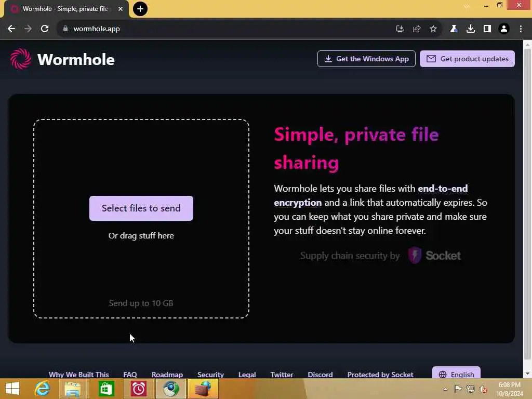Click the lock icon in the address bar

click(65, 29)
